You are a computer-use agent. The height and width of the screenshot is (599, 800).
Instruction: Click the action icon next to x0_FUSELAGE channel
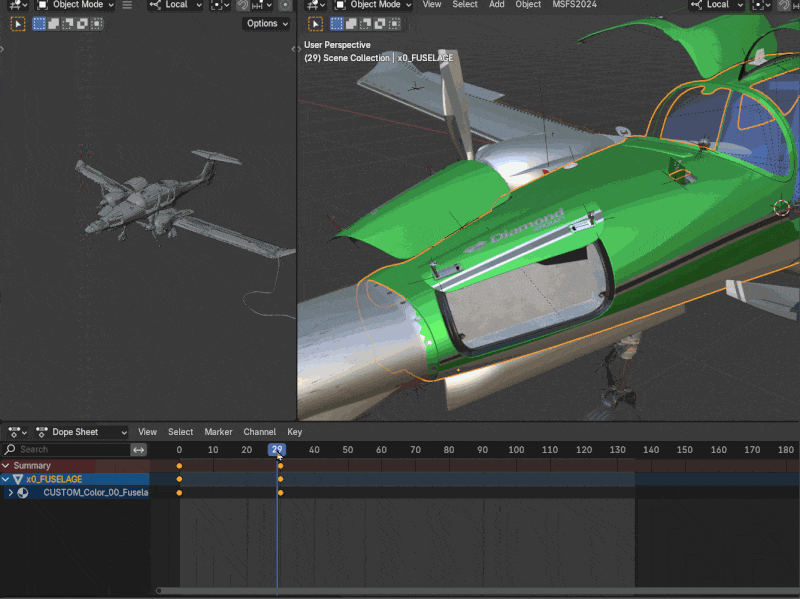pos(18,479)
